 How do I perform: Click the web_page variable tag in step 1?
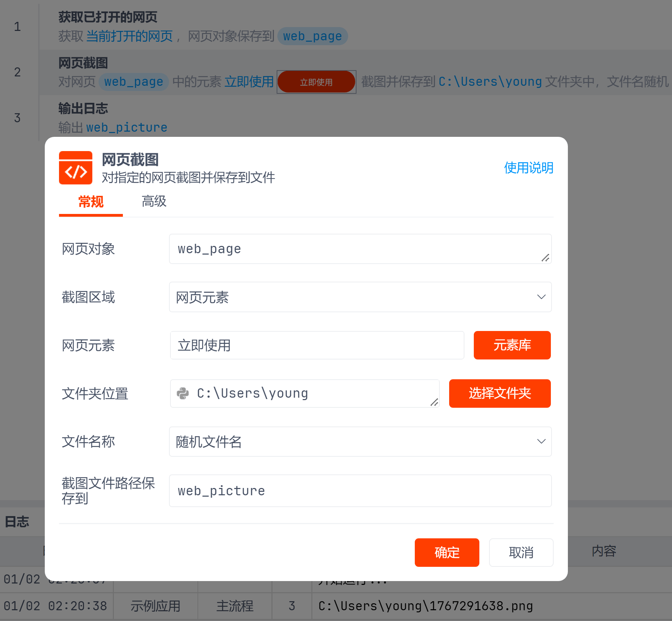point(312,36)
